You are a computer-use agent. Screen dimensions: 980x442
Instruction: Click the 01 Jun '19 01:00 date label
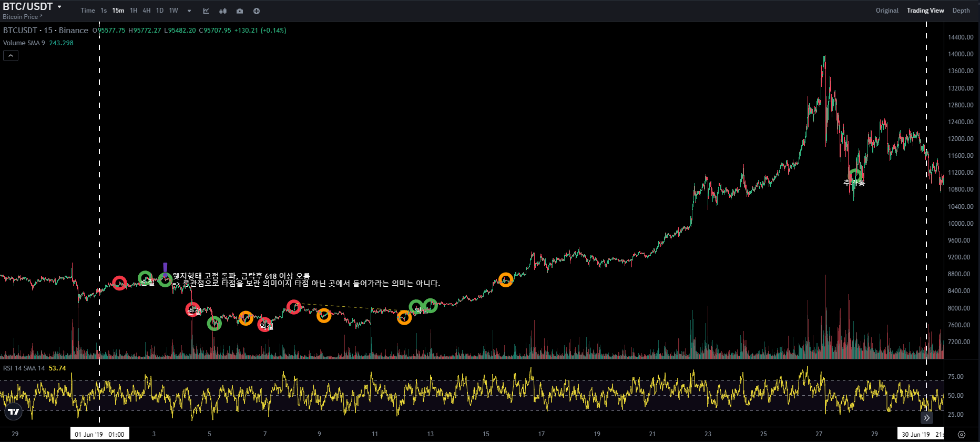point(99,434)
